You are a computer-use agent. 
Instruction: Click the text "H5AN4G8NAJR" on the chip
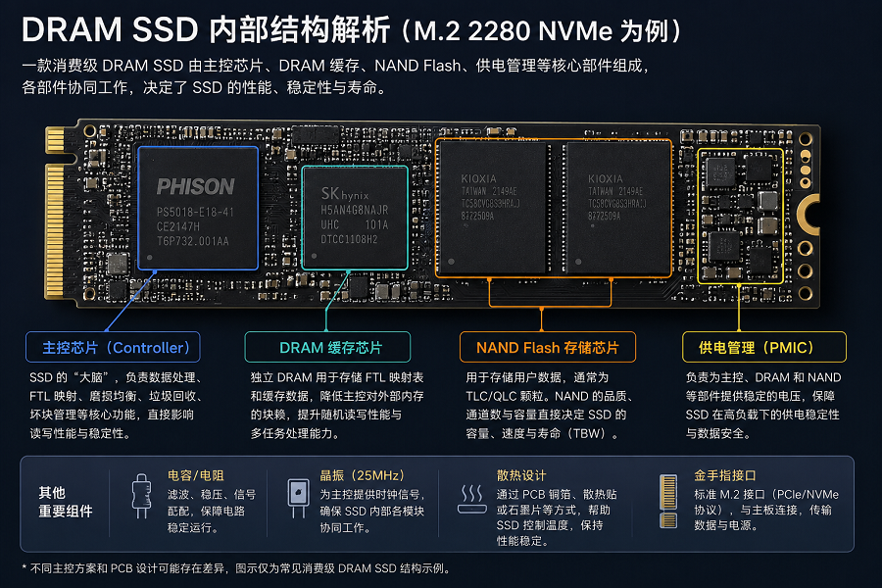[355, 210]
